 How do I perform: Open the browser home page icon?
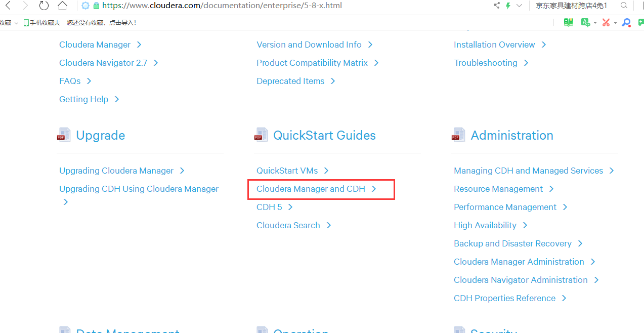click(62, 6)
